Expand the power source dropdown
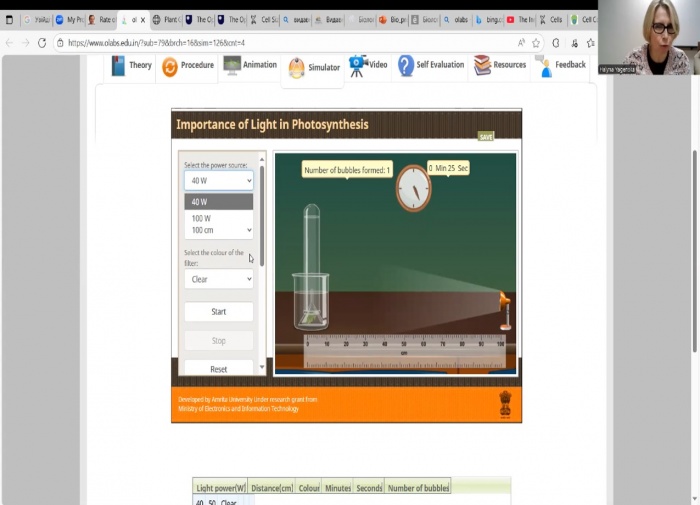Viewport: 700px width, 505px height. (218, 181)
